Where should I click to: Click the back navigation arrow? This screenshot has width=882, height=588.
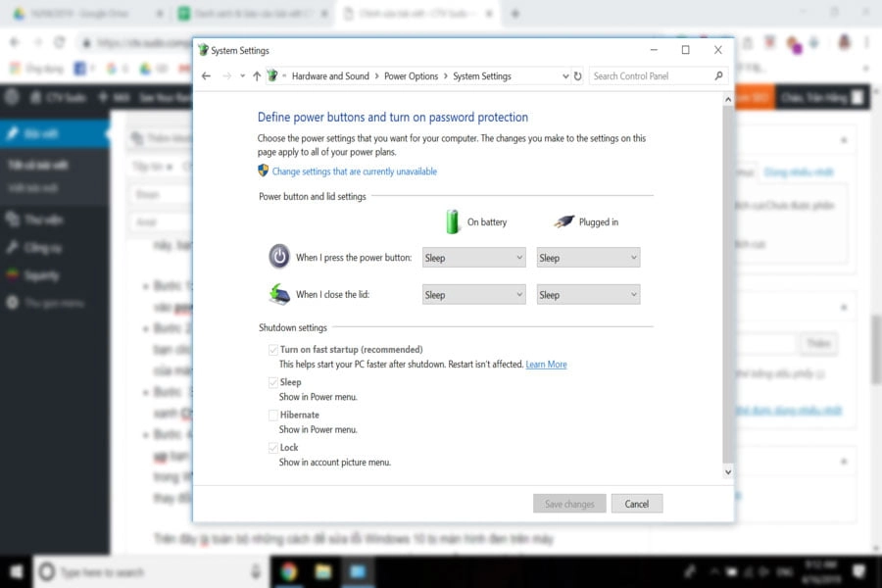tap(207, 75)
